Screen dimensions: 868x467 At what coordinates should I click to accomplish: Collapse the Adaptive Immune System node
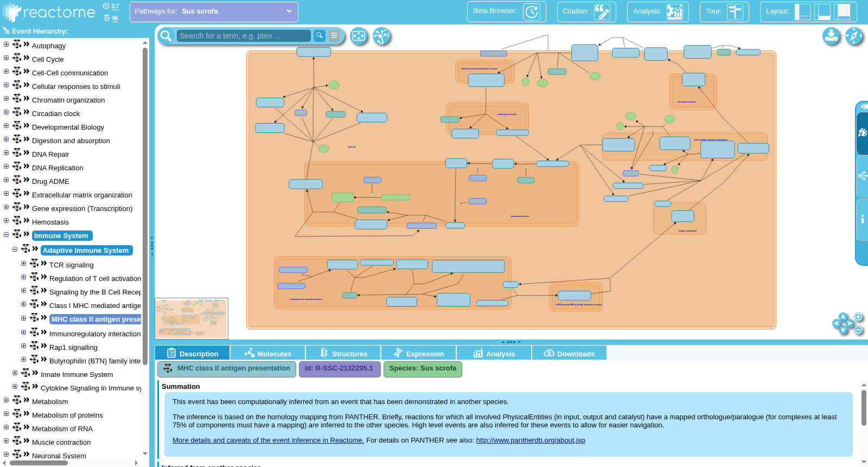pyautogui.click(x=15, y=249)
